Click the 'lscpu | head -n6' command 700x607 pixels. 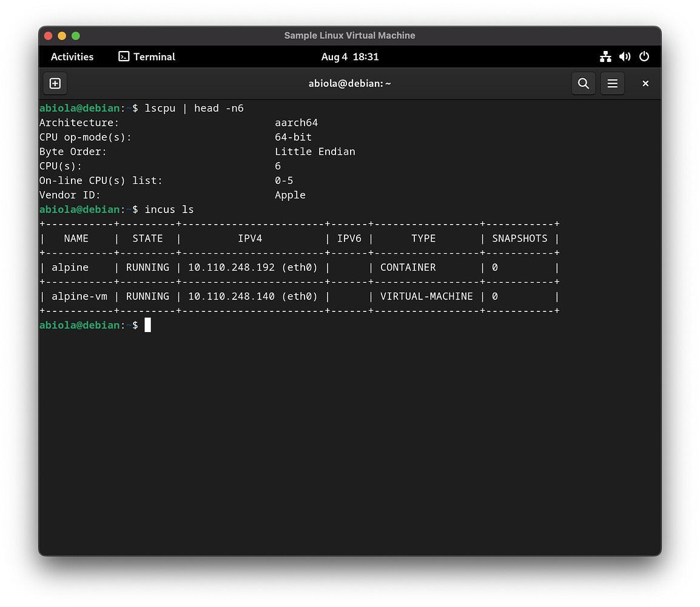[194, 109]
